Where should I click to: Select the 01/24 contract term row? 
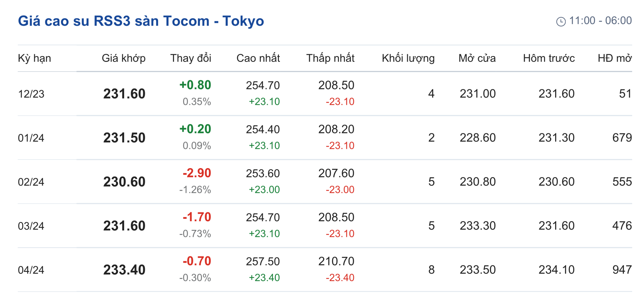tap(31, 138)
